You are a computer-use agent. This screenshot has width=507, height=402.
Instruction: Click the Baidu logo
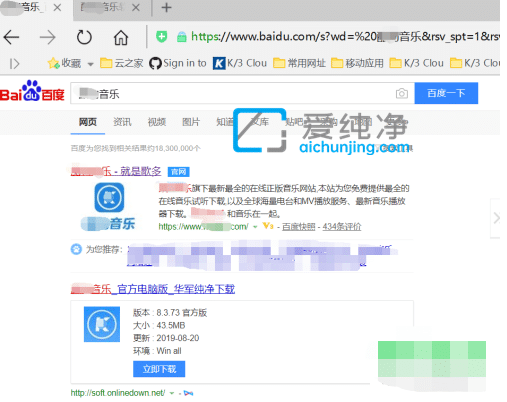click(32, 91)
